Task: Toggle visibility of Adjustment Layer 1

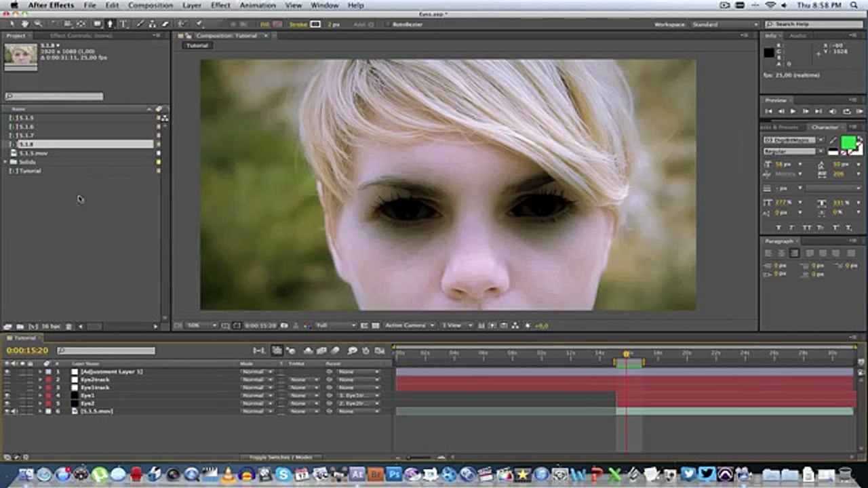Action: [7, 372]
